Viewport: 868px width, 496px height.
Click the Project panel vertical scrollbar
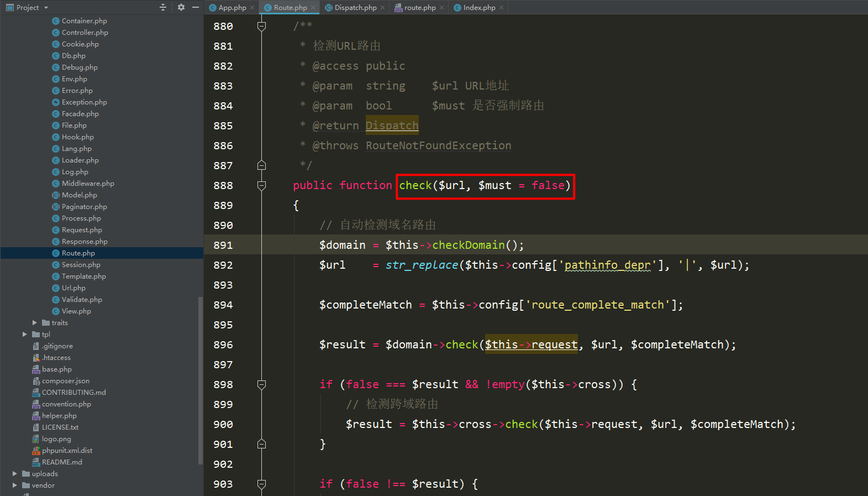[x=201, y=382]
